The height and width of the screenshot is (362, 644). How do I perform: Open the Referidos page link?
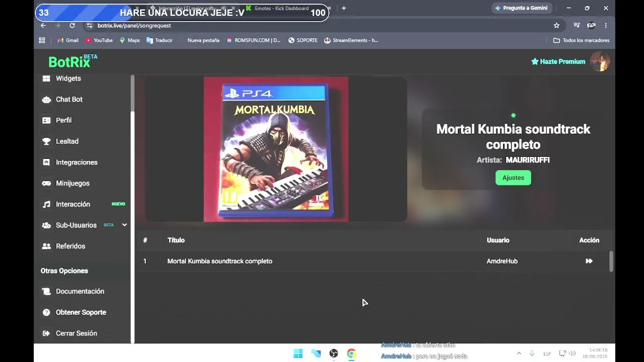(70, 246)
